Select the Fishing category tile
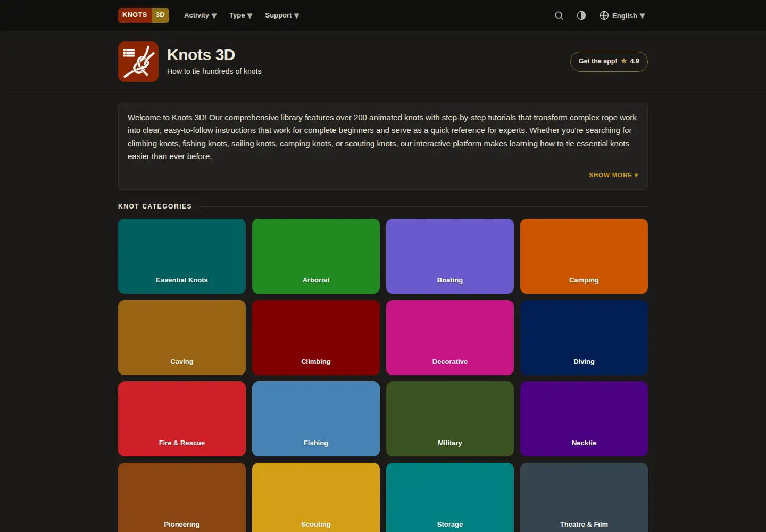The width and height of the screenshot is (766, 532). [x=316, y=419]
